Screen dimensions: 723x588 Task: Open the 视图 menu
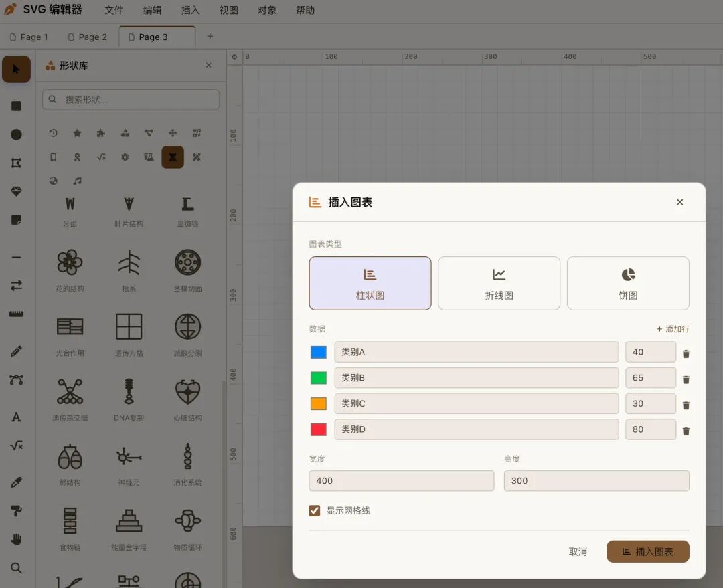(x=229, y=10)
